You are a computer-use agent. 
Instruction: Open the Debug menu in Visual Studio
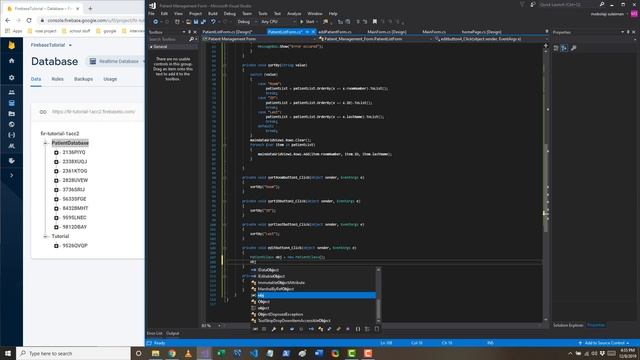click(230, 13)
